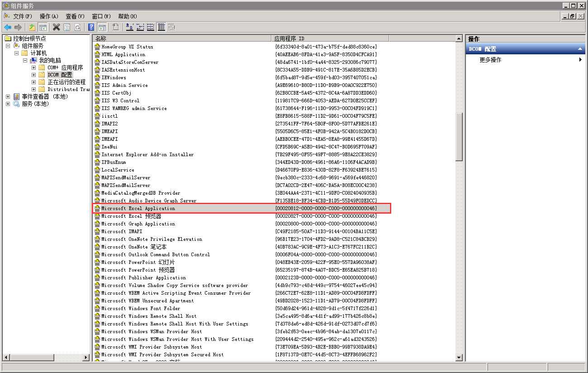Click the Refresh toolbar icon
This screenshot has width=588, height=373.
77,27
